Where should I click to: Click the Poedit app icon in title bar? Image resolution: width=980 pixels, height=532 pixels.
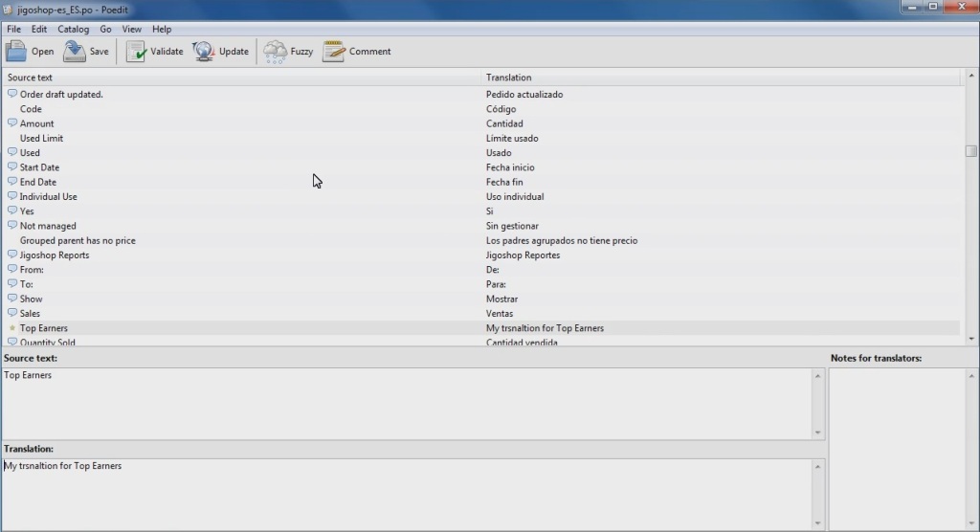pos(8,8)
